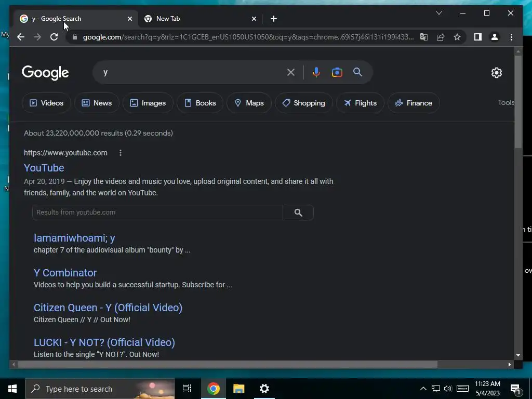Filter results by Books

200,103
